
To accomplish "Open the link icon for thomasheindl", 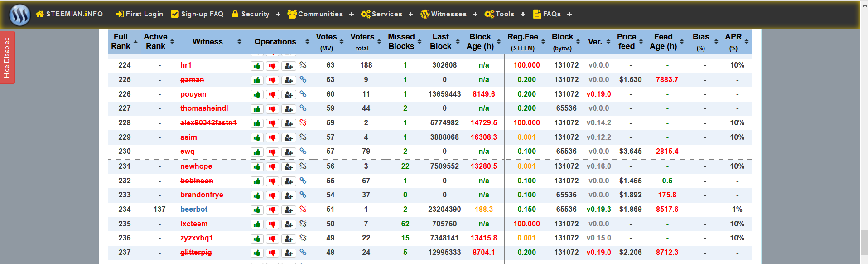I will (303, 108).
